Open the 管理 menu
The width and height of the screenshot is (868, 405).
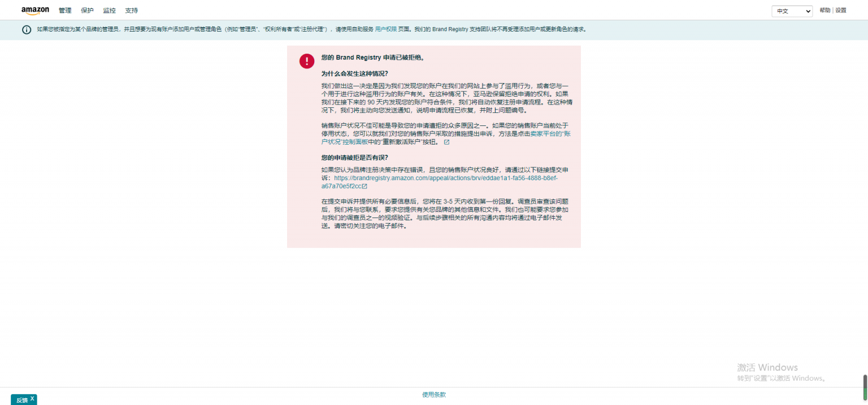(65, 11)
